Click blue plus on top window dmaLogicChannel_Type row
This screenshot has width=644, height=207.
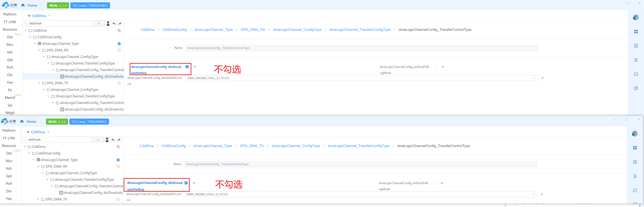point(119,44)
